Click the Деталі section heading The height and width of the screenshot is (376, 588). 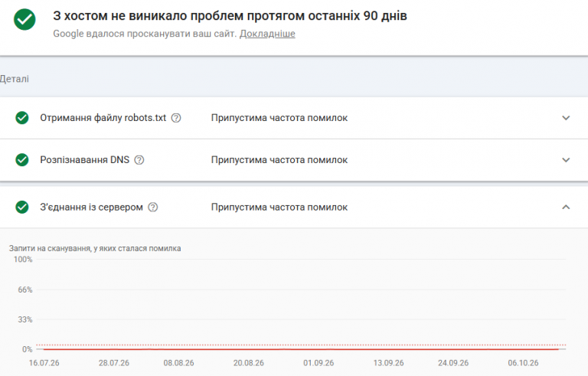[x=15, y=79]
